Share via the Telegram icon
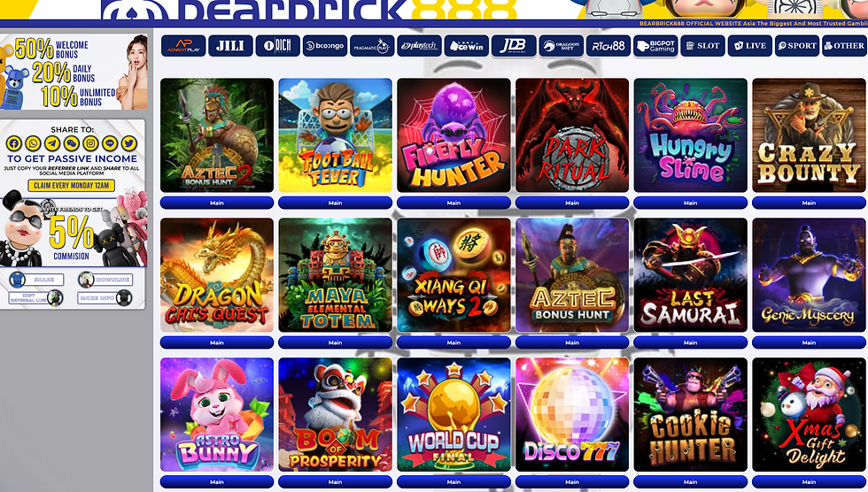Screen dimensions: 868x492 [x=52, y=143]
